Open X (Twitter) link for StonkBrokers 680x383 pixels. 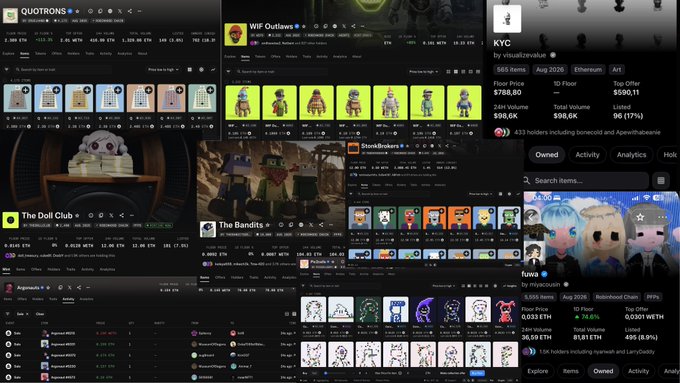coord(439,146)
